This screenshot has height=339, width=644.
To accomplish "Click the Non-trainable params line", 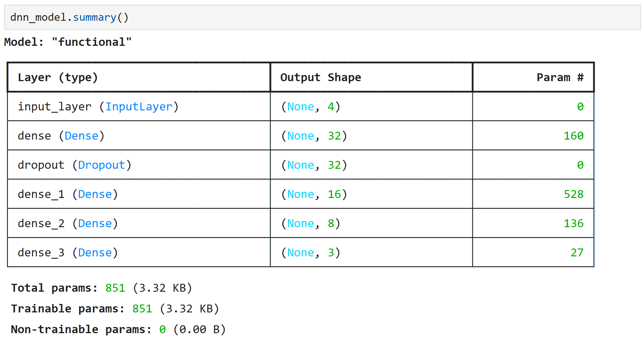I will (118, 330).
